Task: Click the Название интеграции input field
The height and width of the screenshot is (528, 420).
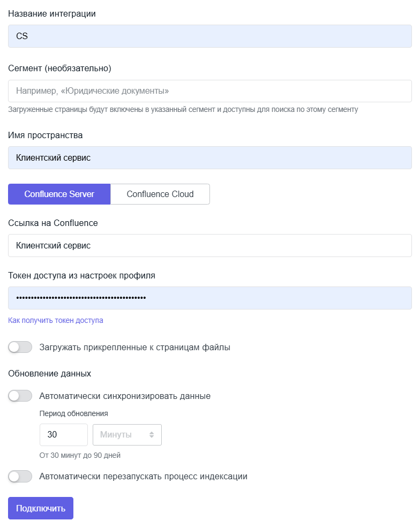Action: coord(209,36)
